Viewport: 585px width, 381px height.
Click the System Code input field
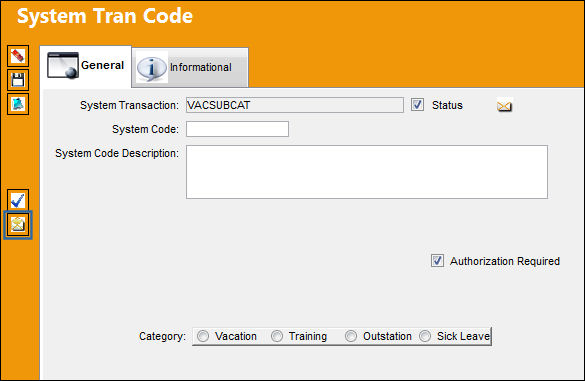point(237,129)
